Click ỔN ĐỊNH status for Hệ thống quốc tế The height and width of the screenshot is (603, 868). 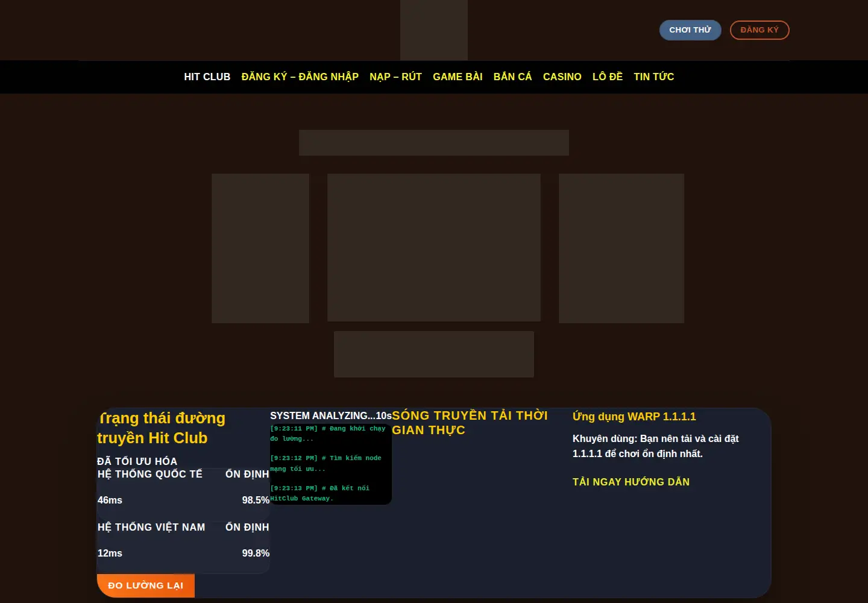[247, 474]
